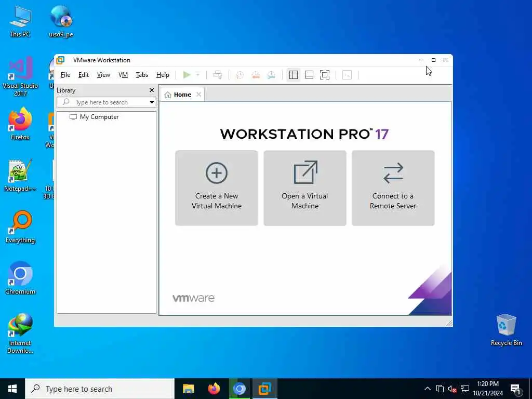The height and width of the screenshot is (399, 532).
Task: Click the Revert to Snapshot icon
Action: (x=256, y=75)
